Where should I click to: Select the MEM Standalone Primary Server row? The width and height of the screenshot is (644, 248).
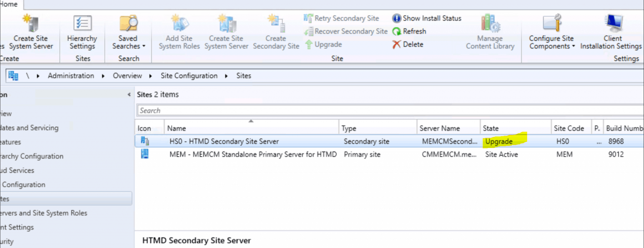pos(253,154)
